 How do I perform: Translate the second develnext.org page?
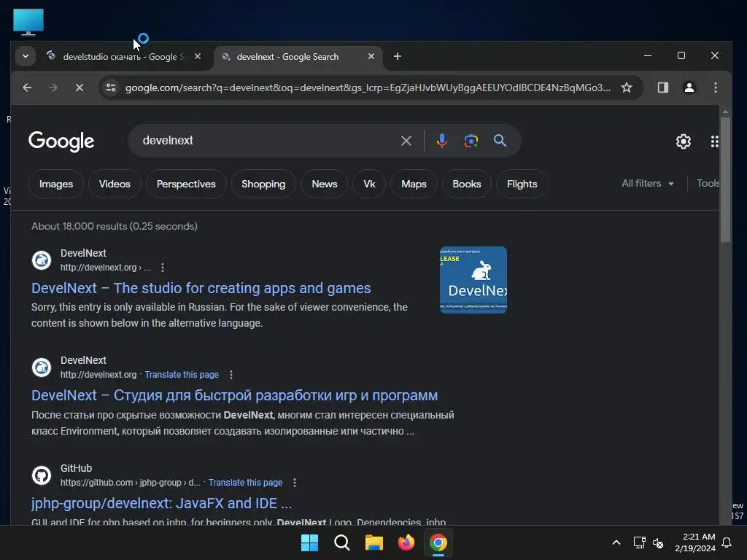[x=182, y=375]
